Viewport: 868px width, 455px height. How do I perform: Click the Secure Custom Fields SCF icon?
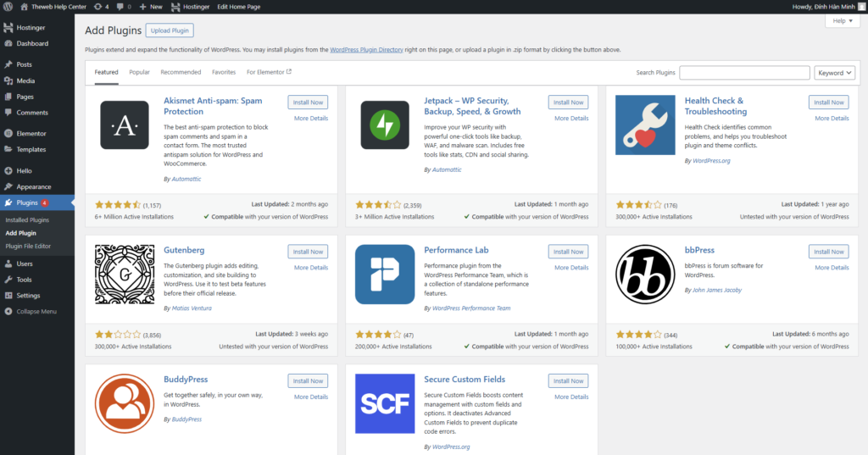tap(385, 403)
